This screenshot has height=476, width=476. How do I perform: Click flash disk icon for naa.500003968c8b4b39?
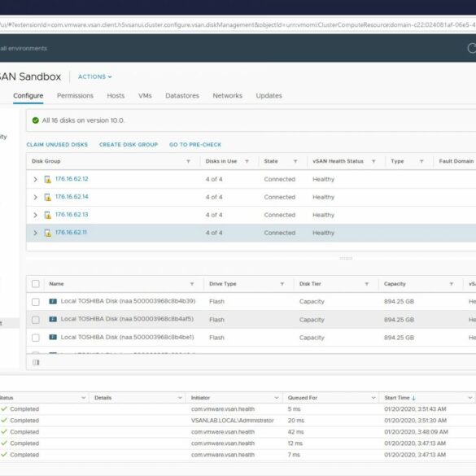click(53, 301)
